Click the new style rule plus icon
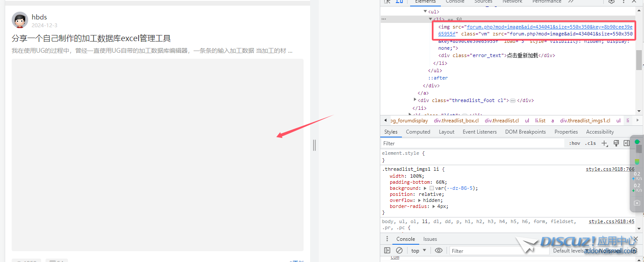Image resolution: width=644 pixels, height=262 pixels. click(x=605, y=143)
